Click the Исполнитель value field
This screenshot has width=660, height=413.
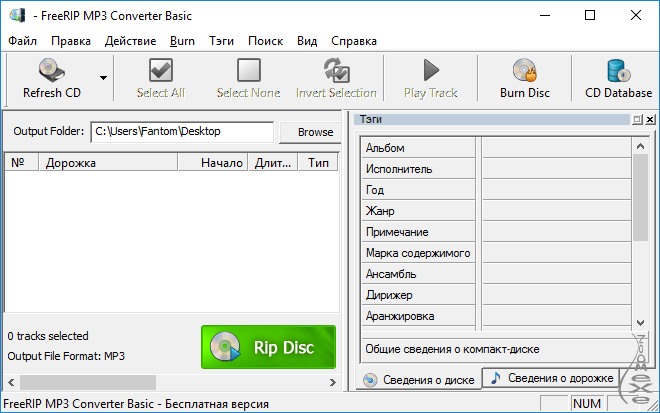tap(556, 169)
